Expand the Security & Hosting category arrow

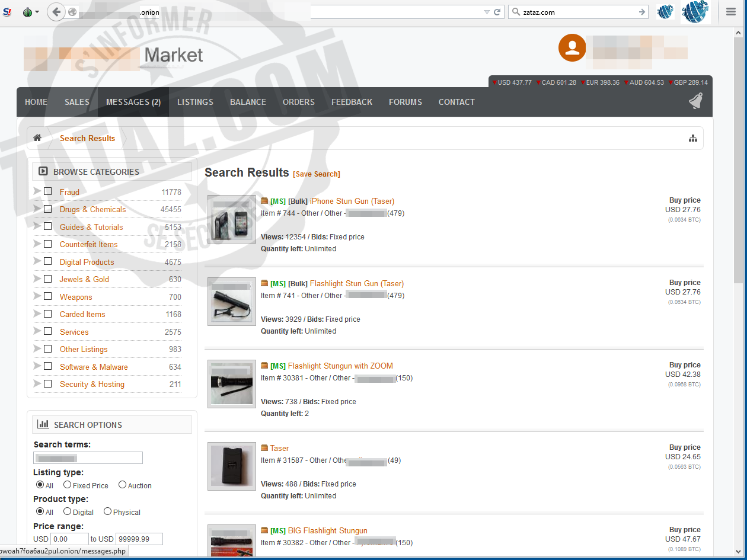37,383
